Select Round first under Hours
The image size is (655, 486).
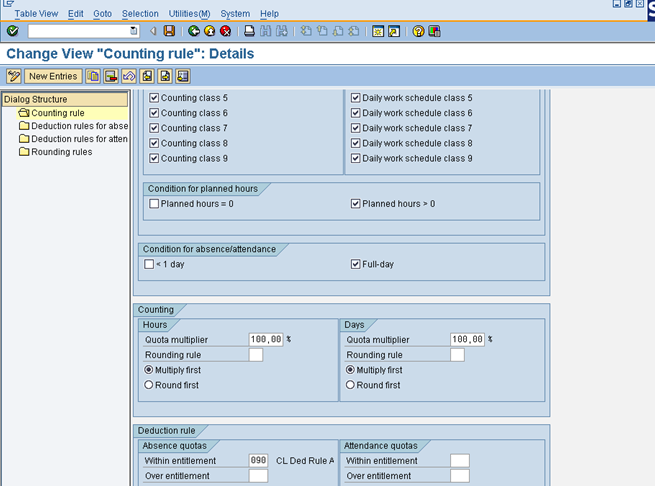coord(149,385)
